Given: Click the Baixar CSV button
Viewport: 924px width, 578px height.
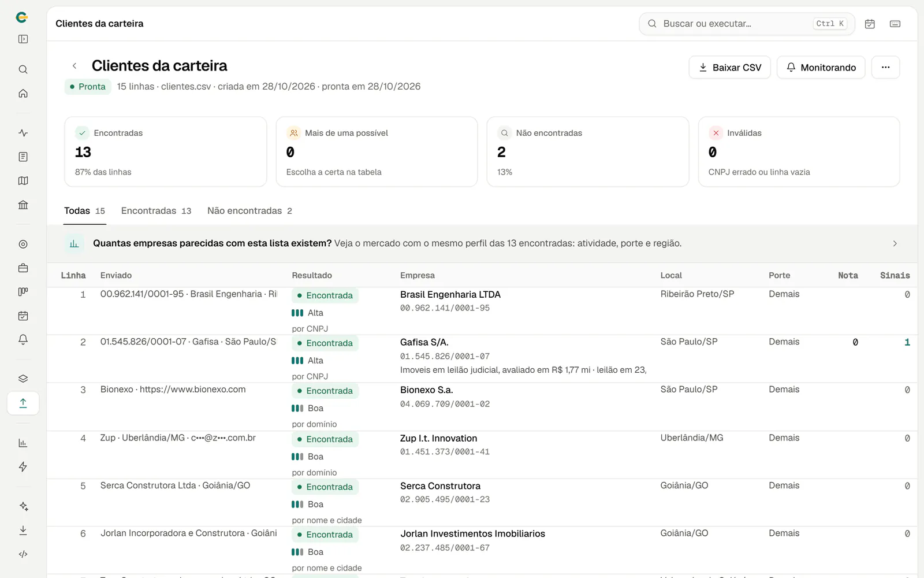Looking at the screenshot, I should pos(730,68).
